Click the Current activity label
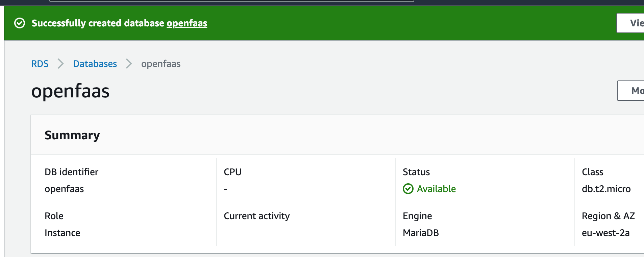This screenshot has width=644, height=257. click(x=257, y=216)
